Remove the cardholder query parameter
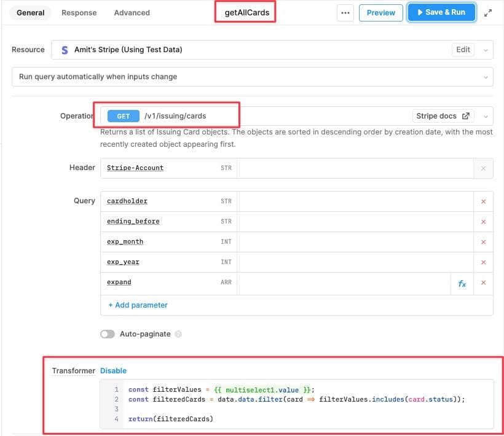Image resolution: width=504 pixels, height=436 pixels. click(482, 201)
